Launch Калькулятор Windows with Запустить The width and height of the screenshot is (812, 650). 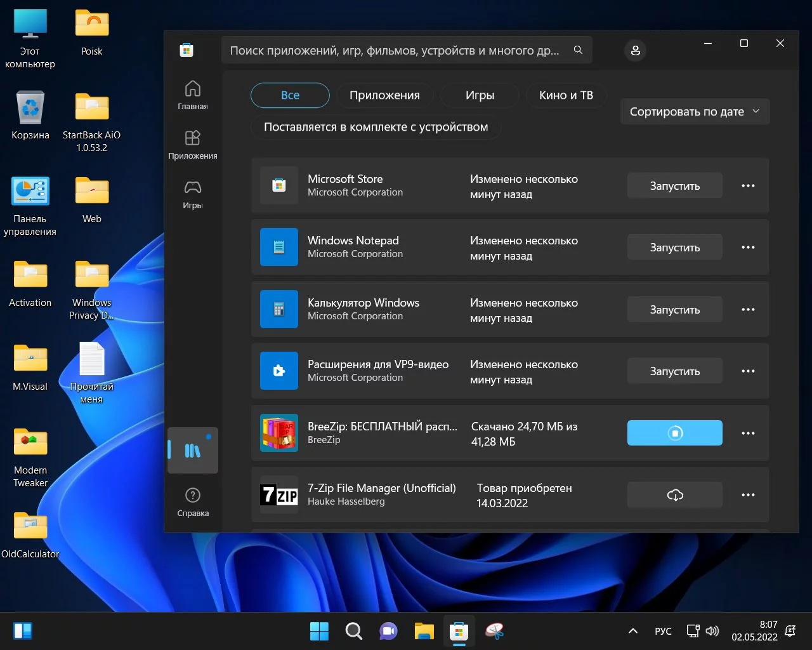(674, 310)
